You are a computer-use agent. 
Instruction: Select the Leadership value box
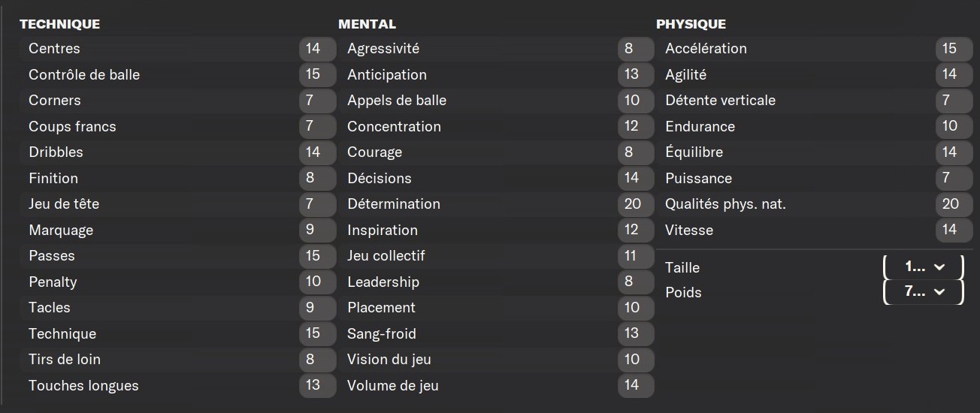point(636,282)
